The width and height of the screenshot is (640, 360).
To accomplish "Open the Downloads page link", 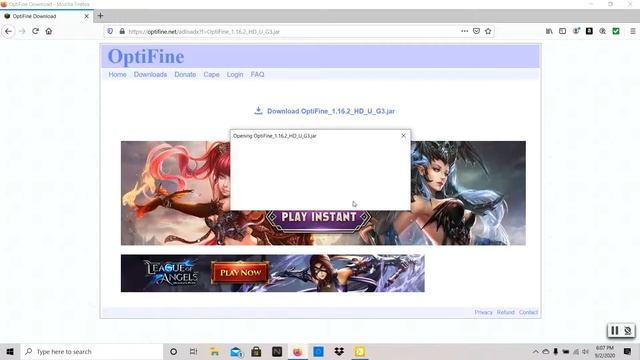I will (150, 74).
